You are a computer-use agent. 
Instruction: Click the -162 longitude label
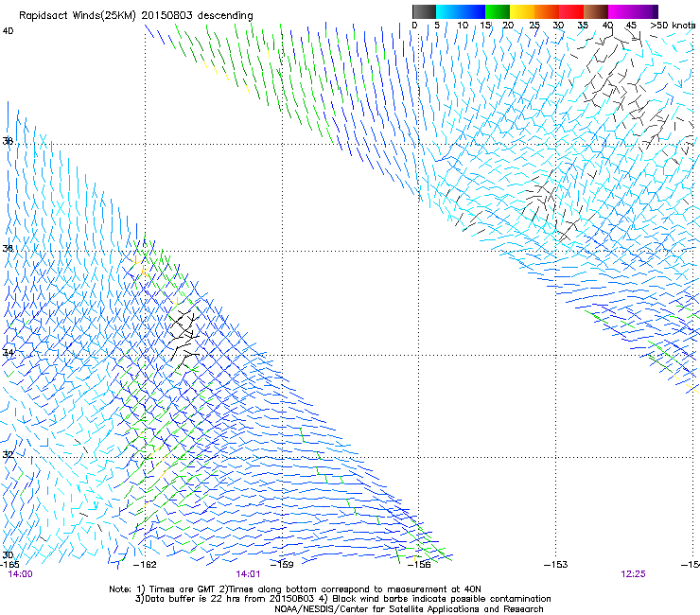point(145,565)
